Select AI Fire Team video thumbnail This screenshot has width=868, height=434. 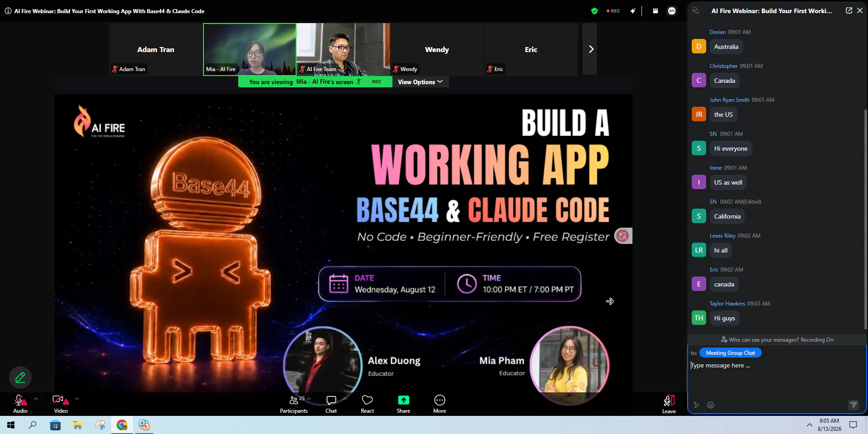coord(344,49)
